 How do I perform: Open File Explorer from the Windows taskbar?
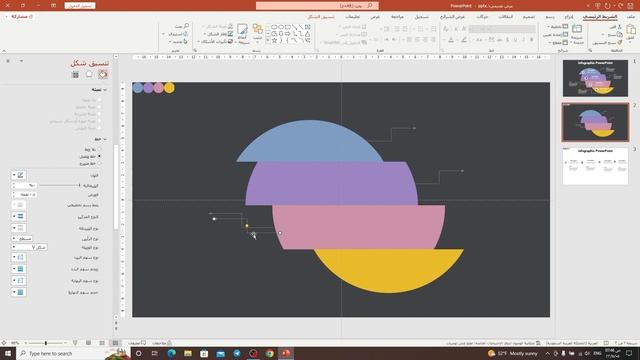point(188,353)
